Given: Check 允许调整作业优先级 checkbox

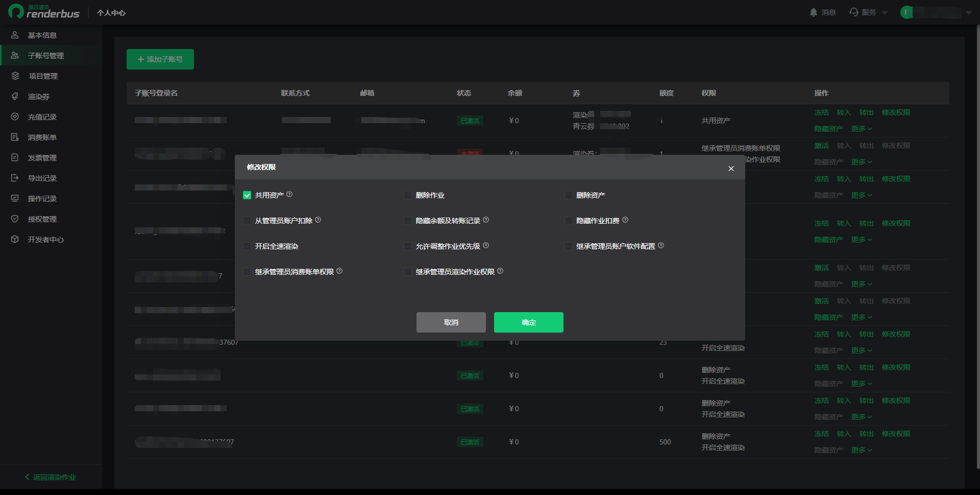Looking at the screenshot, I should click(x=407, y=246).
